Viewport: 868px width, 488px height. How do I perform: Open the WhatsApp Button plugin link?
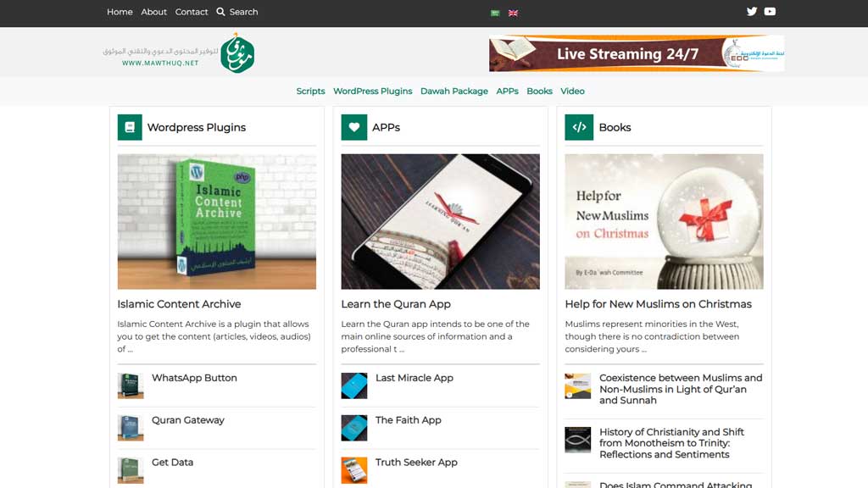(194, 378)
